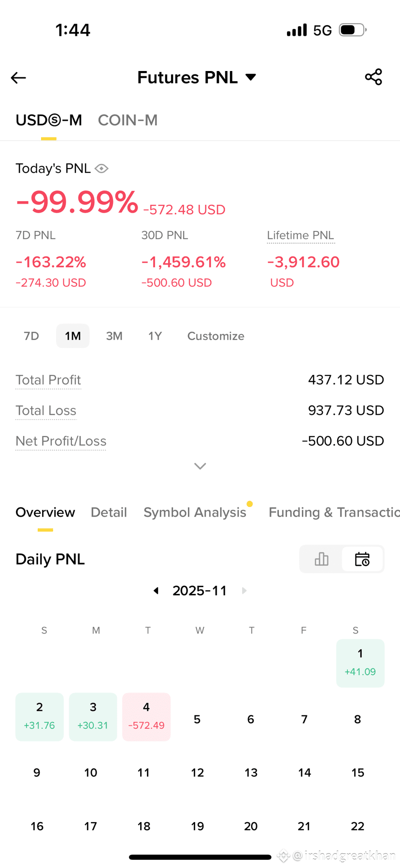The image size is (400, 868).
Task: Select the calendar view icon
Action: 362,559
